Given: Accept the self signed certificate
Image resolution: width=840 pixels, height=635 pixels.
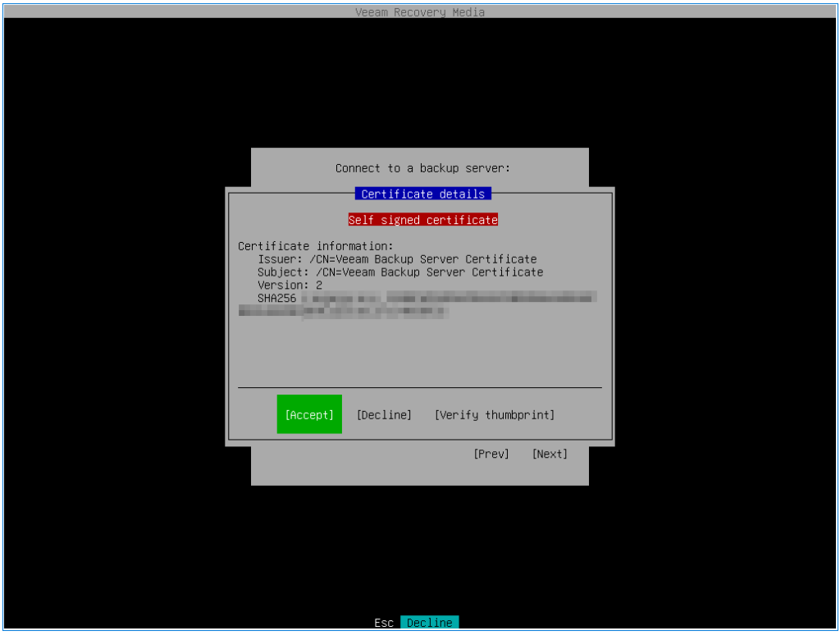Looking at the screenshot, I should tap(309, 414).
